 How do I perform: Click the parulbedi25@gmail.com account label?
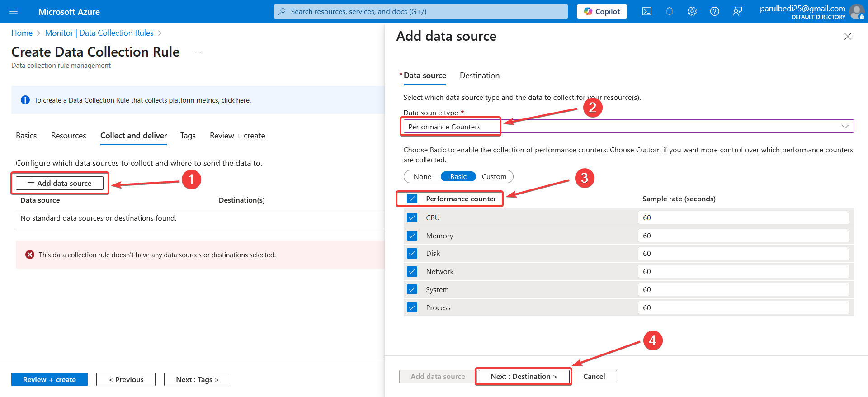(x=802, y=9)
